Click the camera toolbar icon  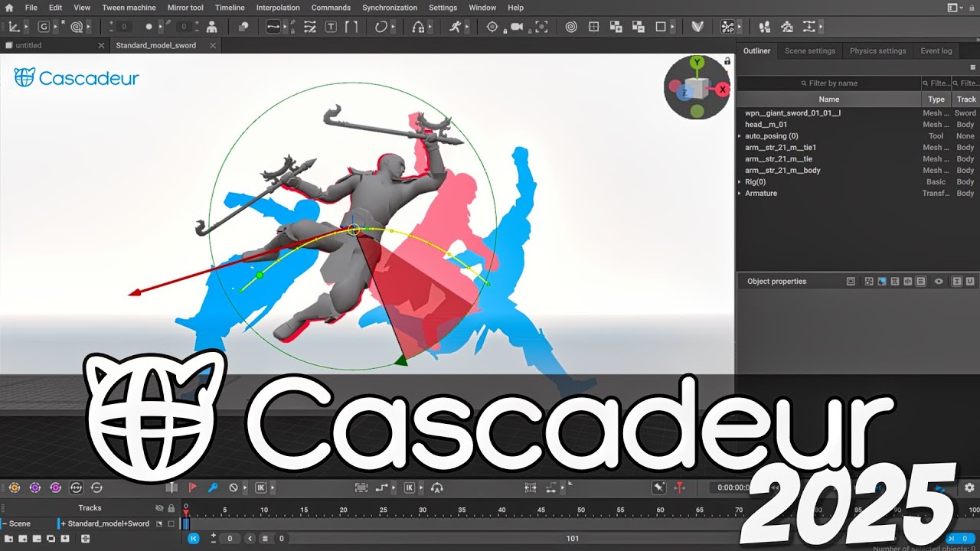(517, 27)
